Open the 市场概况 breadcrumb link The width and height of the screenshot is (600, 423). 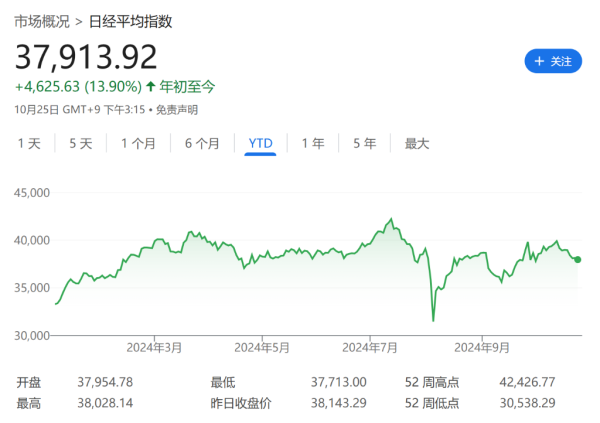(42, 21)
